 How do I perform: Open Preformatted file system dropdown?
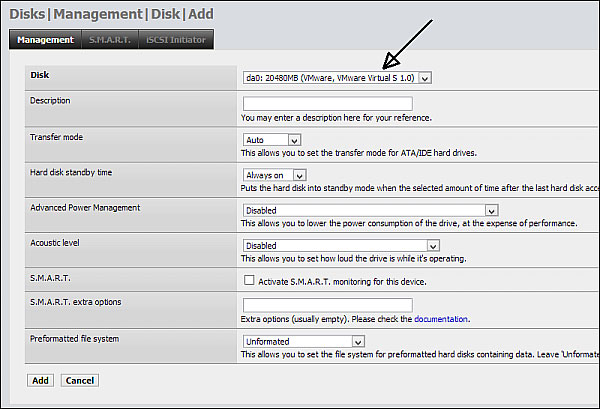[x=303, y=341]
